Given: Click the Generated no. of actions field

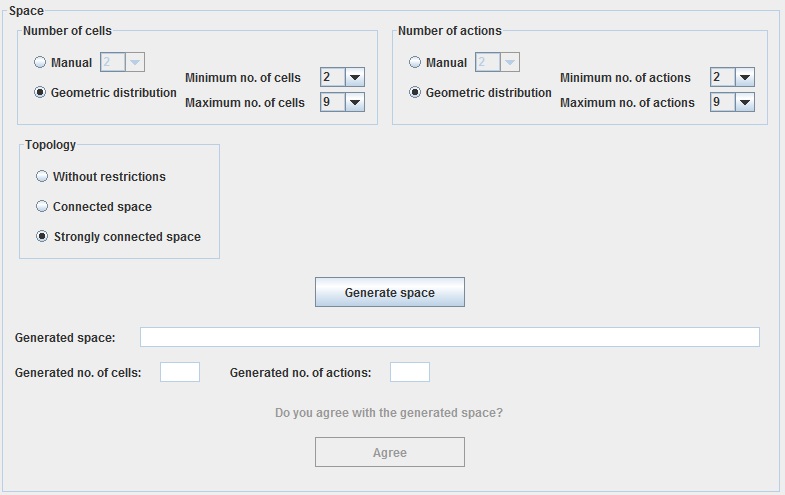Looking at the screenshot, I should pyautogui.click(x=410, y=372).
